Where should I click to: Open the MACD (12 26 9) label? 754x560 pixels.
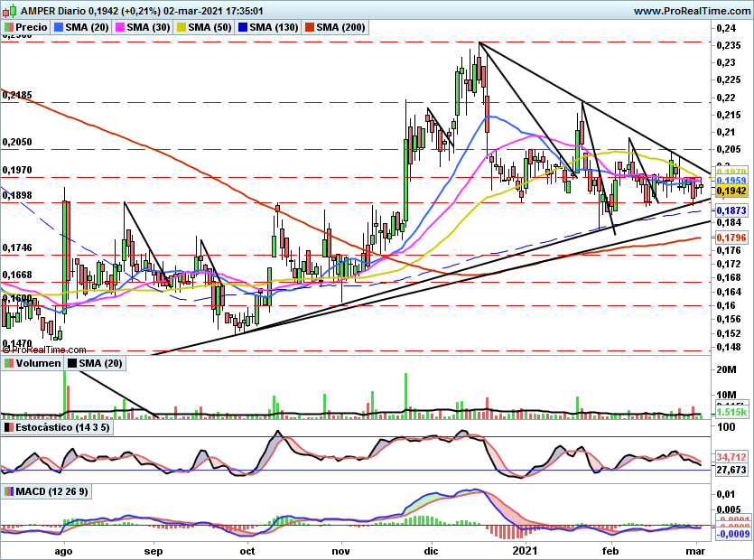[x=52, y=491]
